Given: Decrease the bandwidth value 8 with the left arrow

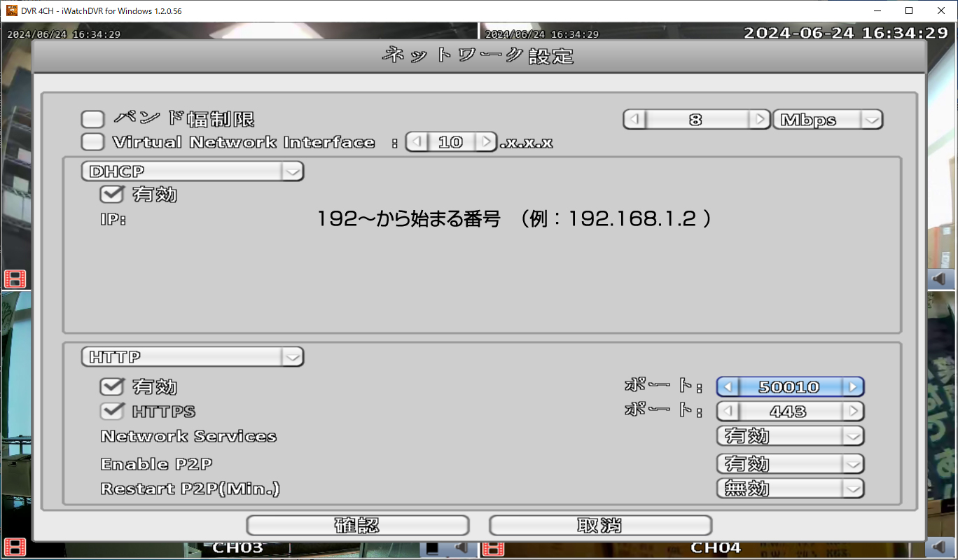Looking at the screenshot, I should coord(634,120).
